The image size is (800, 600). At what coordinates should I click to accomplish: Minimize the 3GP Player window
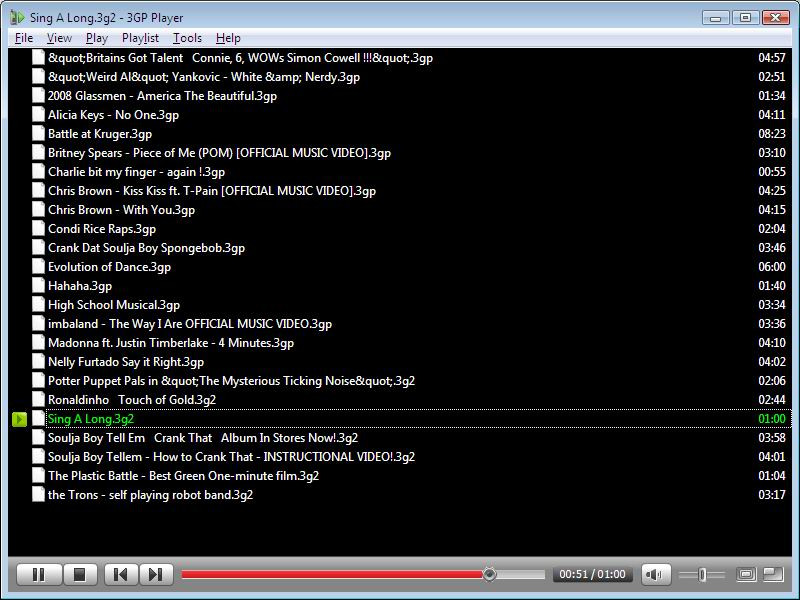716,18
